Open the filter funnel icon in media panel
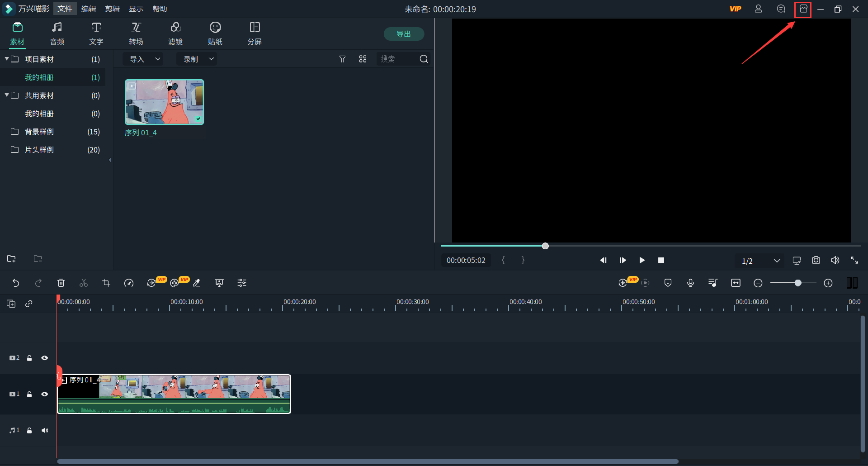 point(342,59)
